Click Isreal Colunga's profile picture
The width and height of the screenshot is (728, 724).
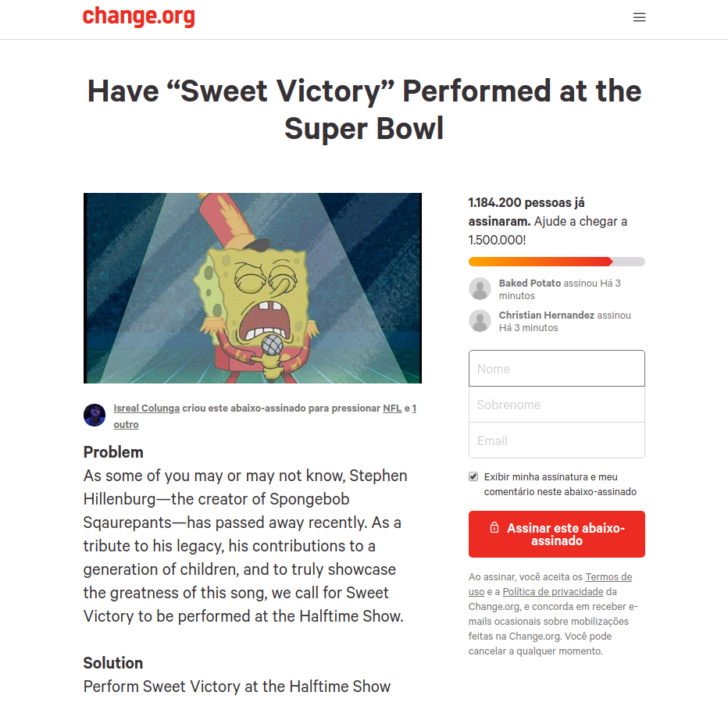pos(95,415)
